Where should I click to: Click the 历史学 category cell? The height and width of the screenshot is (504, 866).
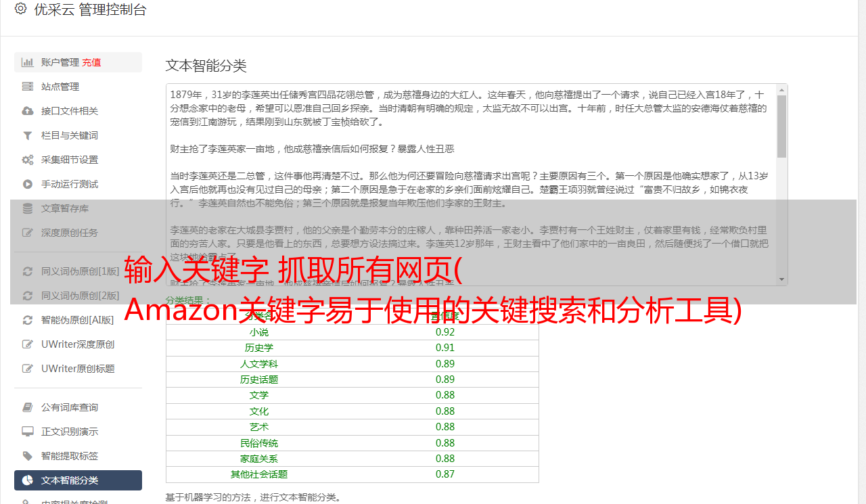click(259, 348)
